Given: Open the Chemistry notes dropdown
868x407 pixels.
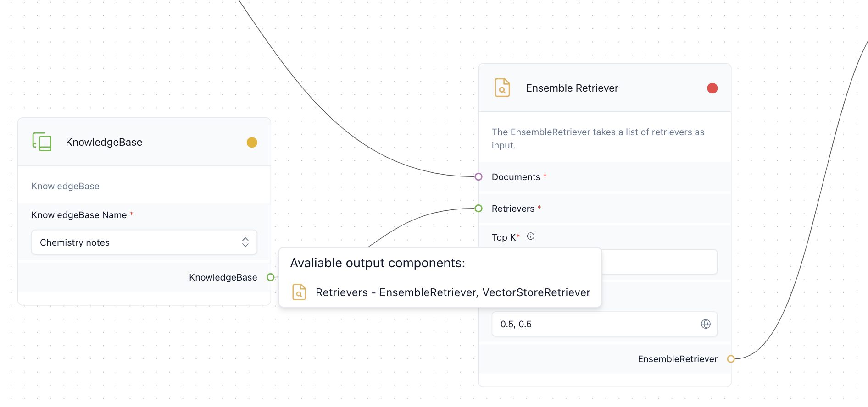Looking at the screenshot, I should click(138, 242).
